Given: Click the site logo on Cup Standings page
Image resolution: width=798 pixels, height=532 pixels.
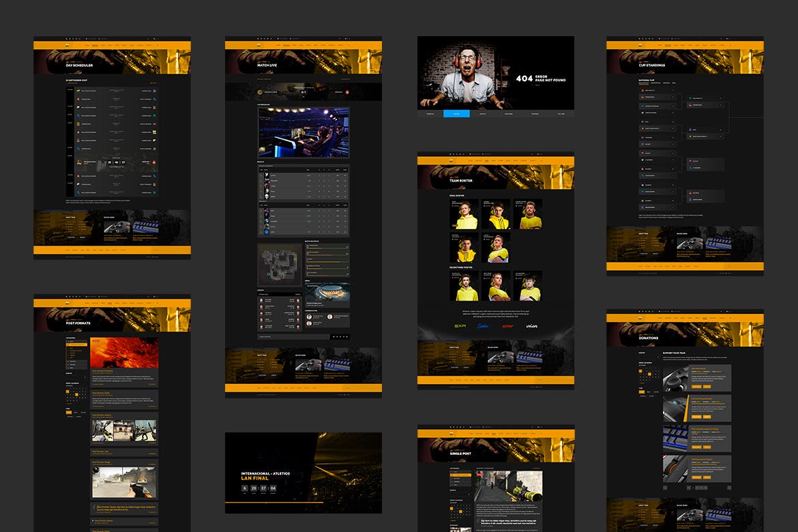Looking at the screenshot, I should [640, 46].
